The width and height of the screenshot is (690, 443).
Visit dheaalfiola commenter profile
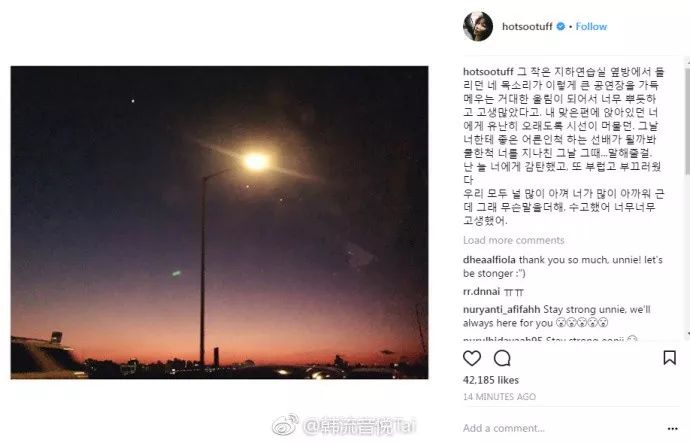[489, 260]
